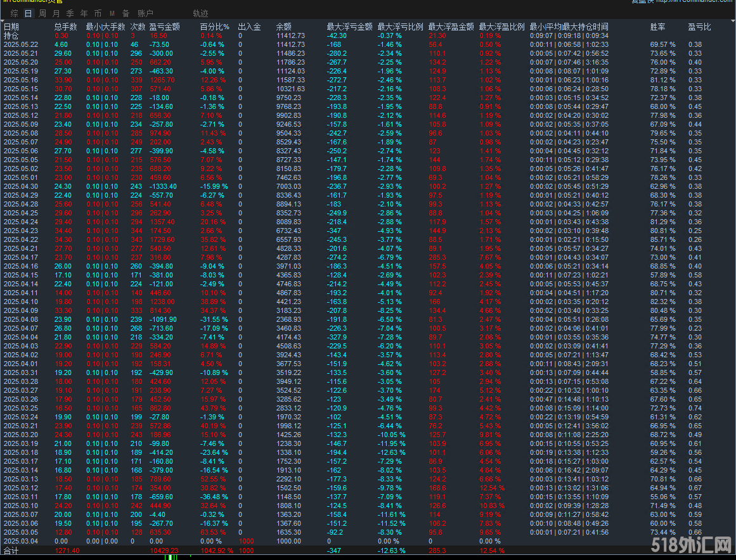The image size is (736, 560).
Task: Sort by the 胜率 column header
Action: click(658, 27)
